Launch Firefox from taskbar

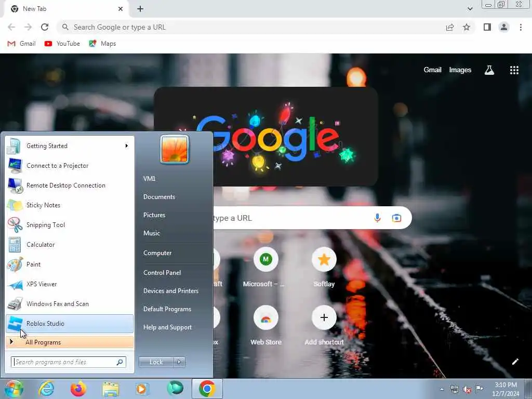[78, 389]
